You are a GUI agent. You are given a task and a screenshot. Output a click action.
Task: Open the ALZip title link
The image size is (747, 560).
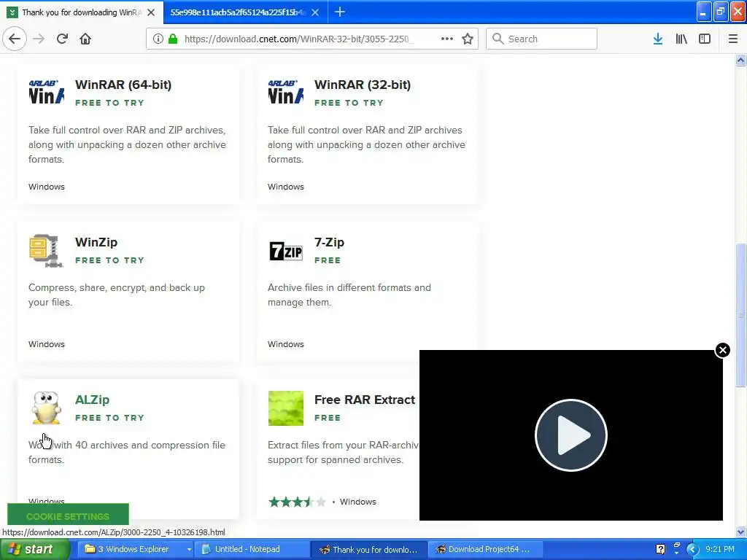[92, 400]
